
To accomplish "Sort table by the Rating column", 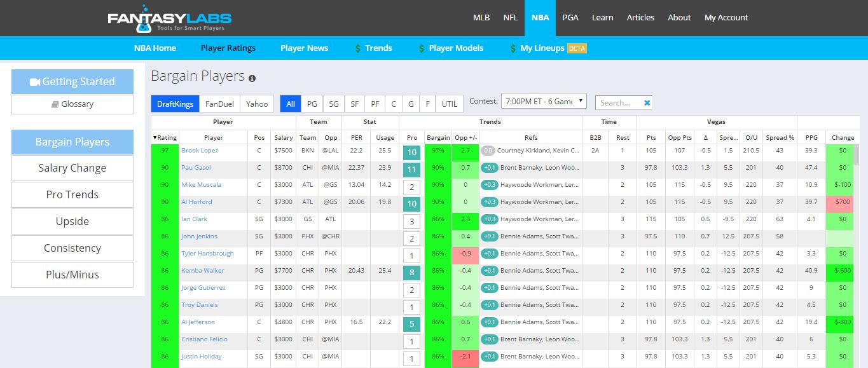I will (165, 137).
